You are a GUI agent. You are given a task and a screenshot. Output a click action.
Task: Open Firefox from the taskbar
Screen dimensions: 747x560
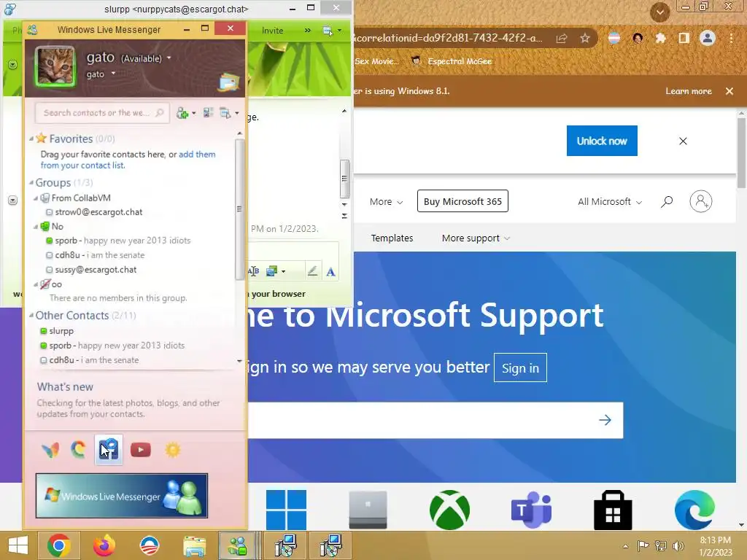coord(104,545)
